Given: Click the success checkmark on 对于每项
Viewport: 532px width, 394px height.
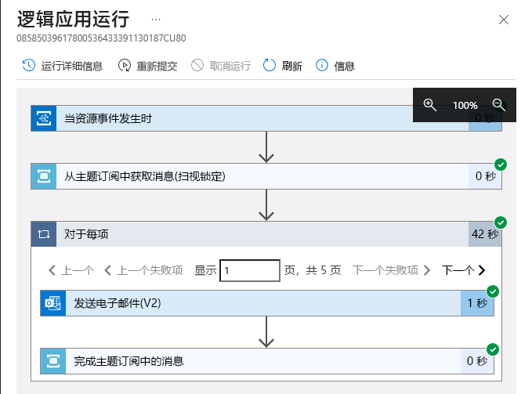Looking at the screenshot, I should tap(501, 222).
